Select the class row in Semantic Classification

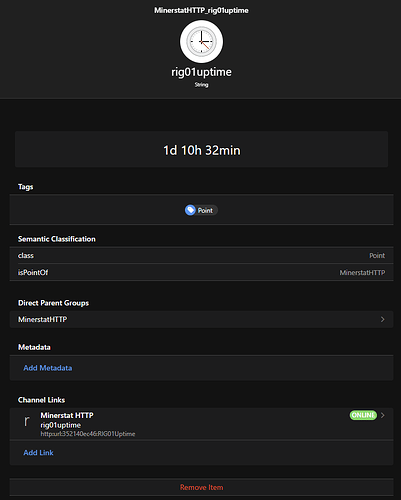tap(201, 255)
